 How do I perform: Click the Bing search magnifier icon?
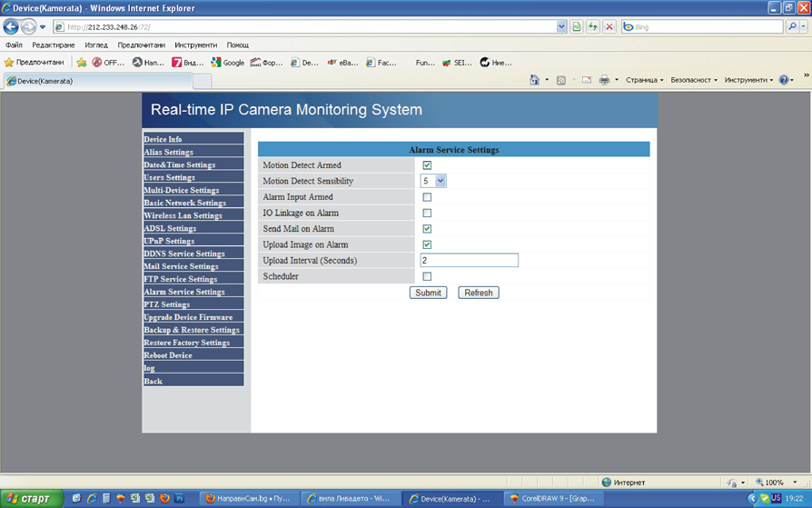coord(792,27)
